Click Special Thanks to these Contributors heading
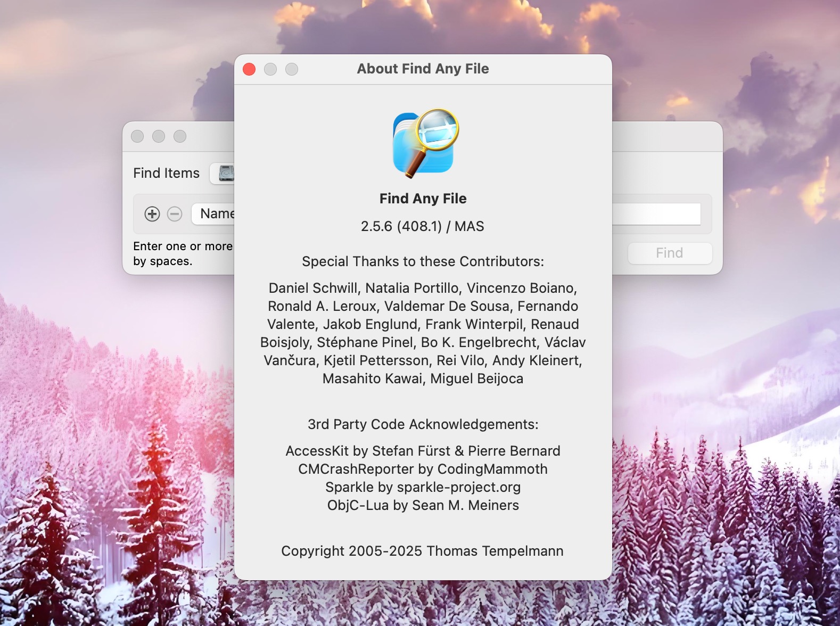Screen dimensions: 840x626 (423, 261)
